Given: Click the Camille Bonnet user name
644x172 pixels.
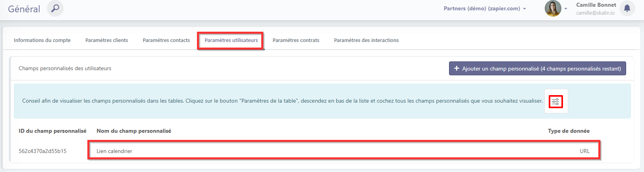Looking at the screenshot, I should click(596, 5).
